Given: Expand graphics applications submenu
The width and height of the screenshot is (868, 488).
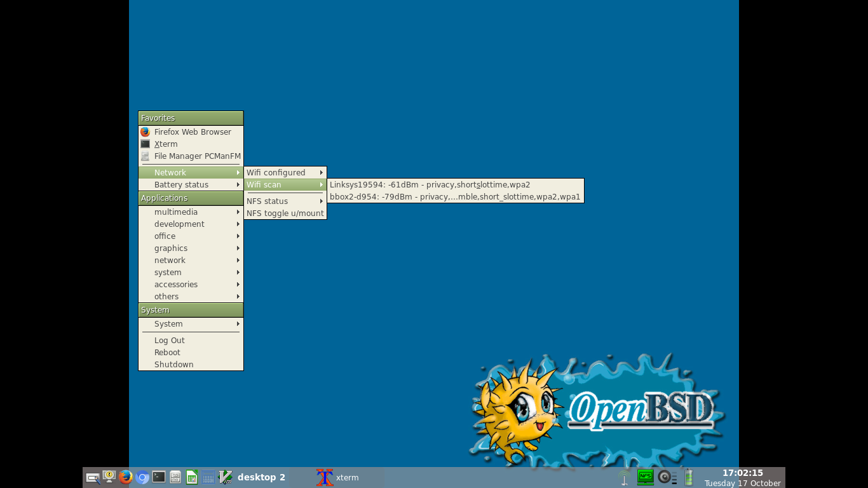Looking at the screenshot, I should (191, 248).
